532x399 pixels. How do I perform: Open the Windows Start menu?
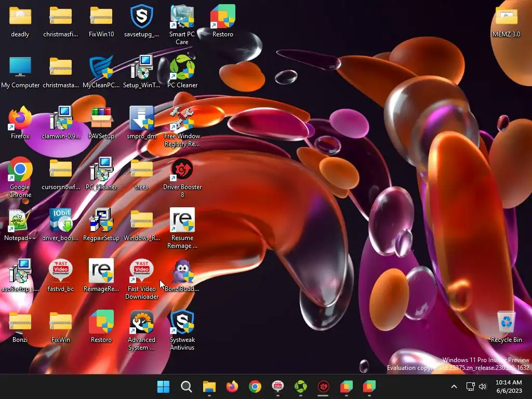pos(163,386)
